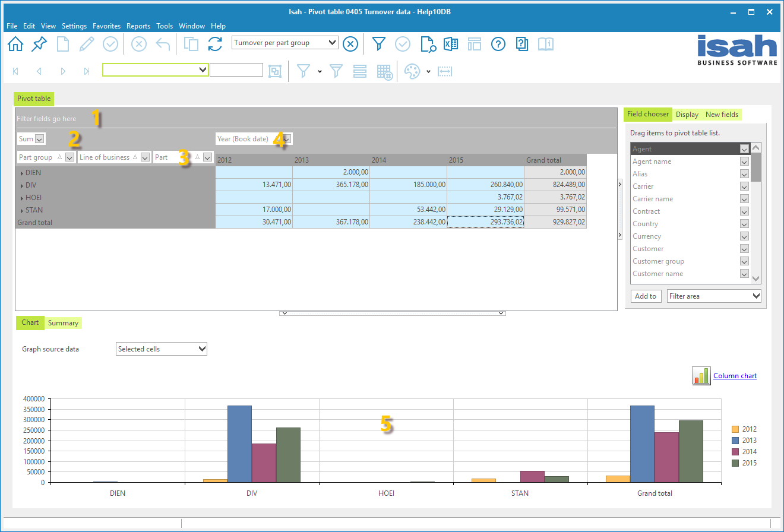Switch to the Summary tab
784x532 pixels.
tap(63, 322)
